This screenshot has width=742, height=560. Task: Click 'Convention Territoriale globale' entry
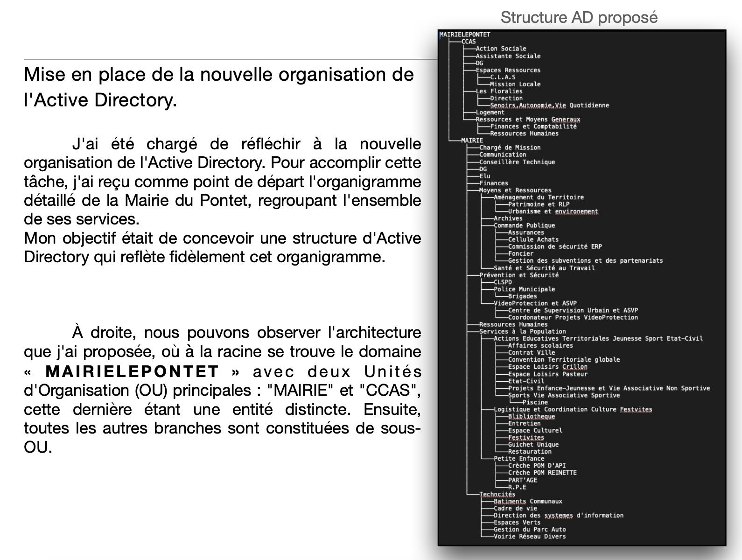[564, 360]
